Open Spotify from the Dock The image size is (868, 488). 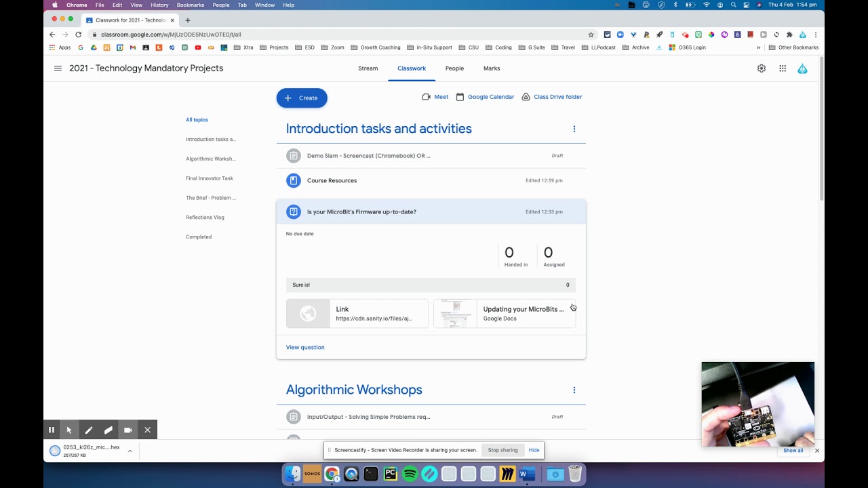[410, 474]
